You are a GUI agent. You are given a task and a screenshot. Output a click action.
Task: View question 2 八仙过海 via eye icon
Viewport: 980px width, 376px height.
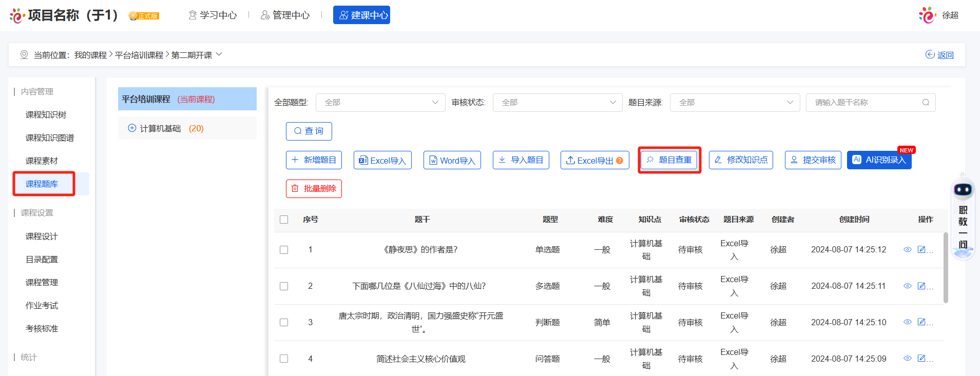[908, 286]
